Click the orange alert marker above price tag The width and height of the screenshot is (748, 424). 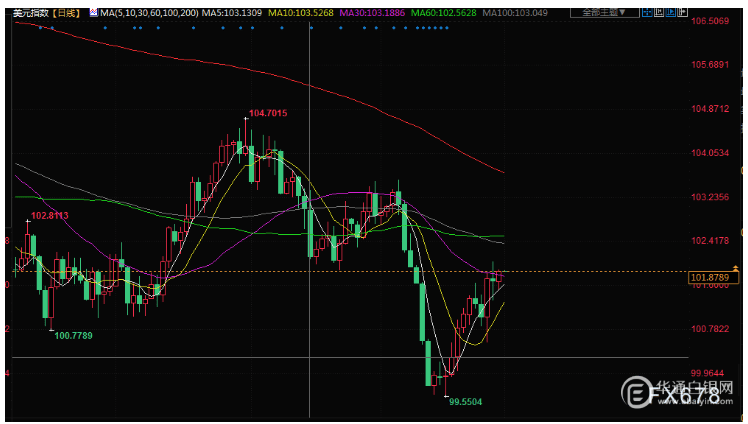click(735, 269)
